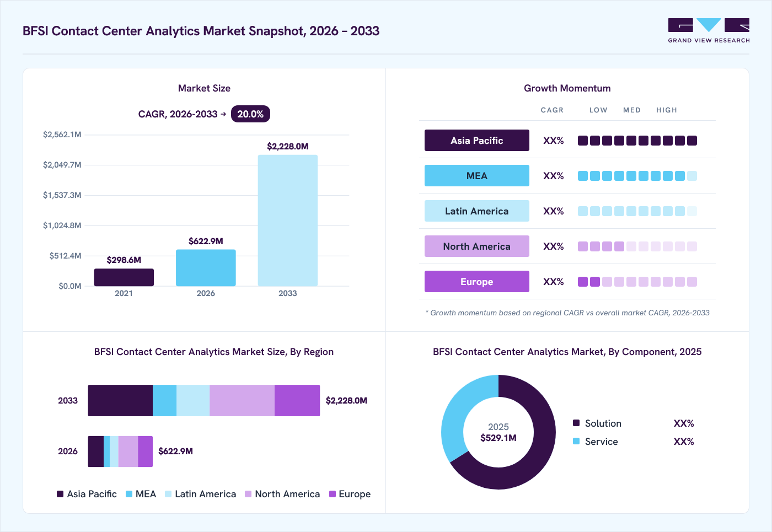This screenshot has height=532, width=772.
Task: Click the Europe legend swatch
Action: tap(333, 494)
